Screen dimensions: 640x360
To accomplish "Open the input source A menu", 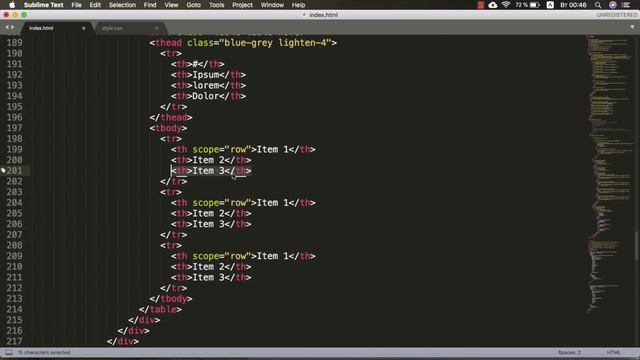I will click(x=550, y=5).
